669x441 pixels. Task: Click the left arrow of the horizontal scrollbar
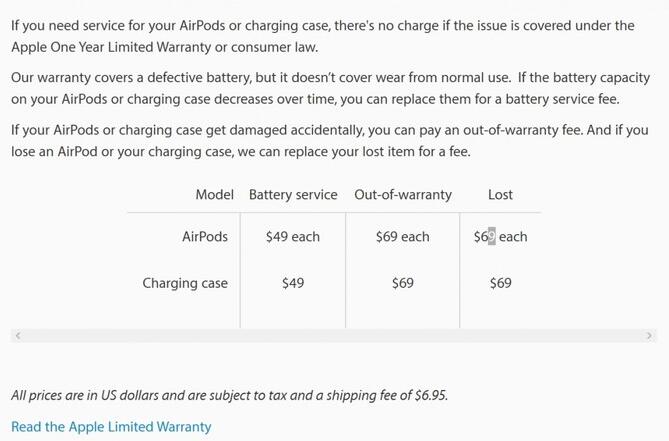[x=18, y=336]
